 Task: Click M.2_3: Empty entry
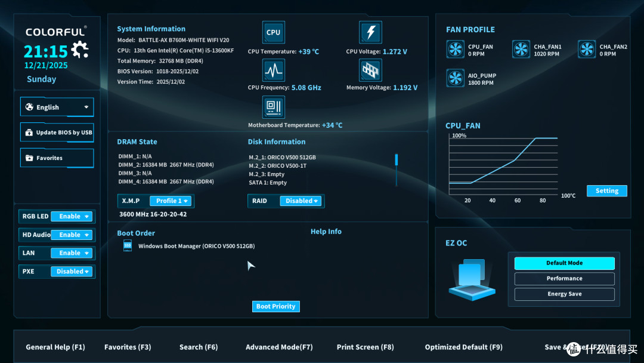click(x=267, y=174)
